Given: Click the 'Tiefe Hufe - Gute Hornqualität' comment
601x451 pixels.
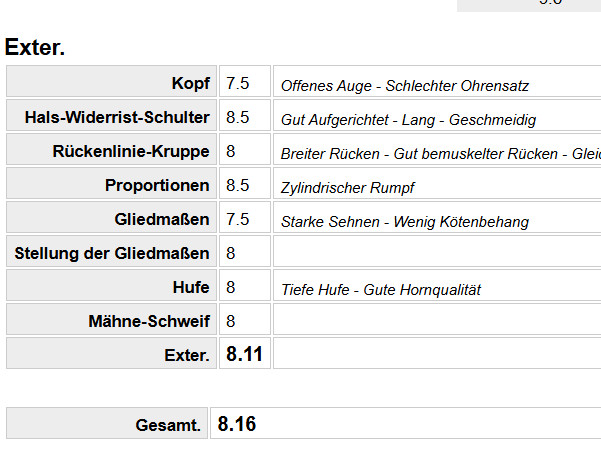Looking at the screenshot, I should click(381, 290).
